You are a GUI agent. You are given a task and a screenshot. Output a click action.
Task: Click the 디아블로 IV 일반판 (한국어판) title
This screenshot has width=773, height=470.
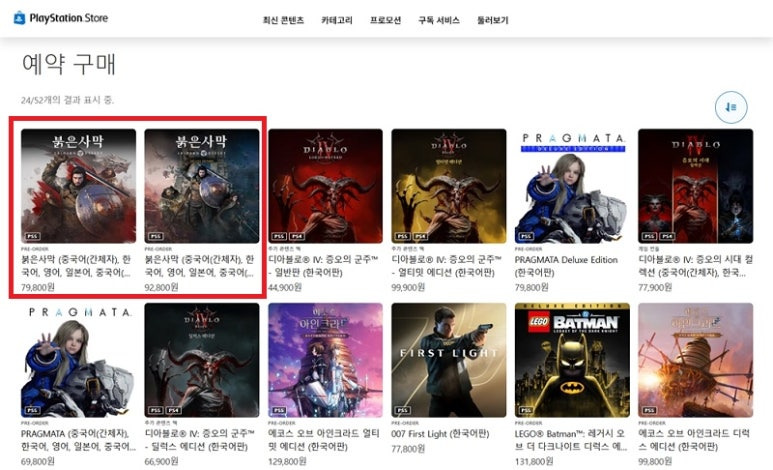(x=323, y=266)
